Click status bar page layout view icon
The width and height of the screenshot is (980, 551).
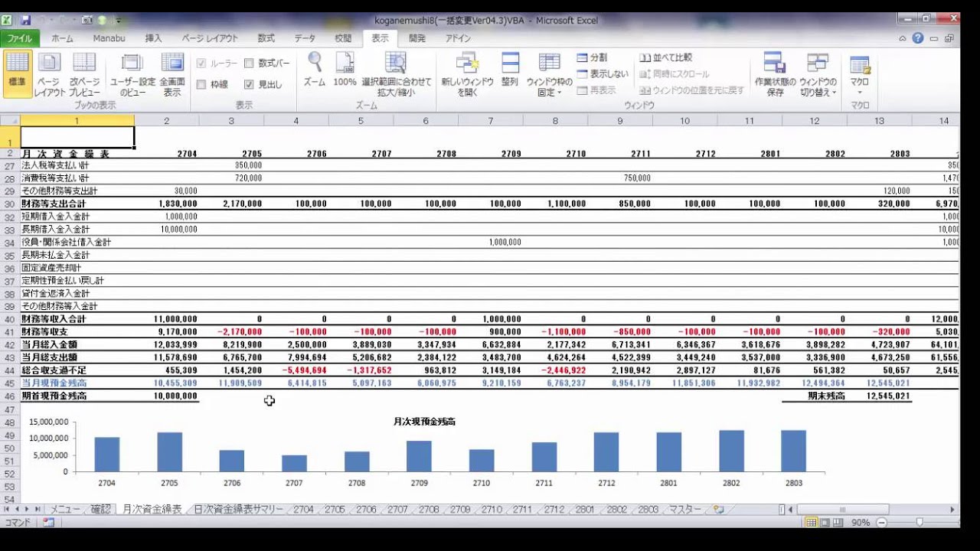coord(825,522)
